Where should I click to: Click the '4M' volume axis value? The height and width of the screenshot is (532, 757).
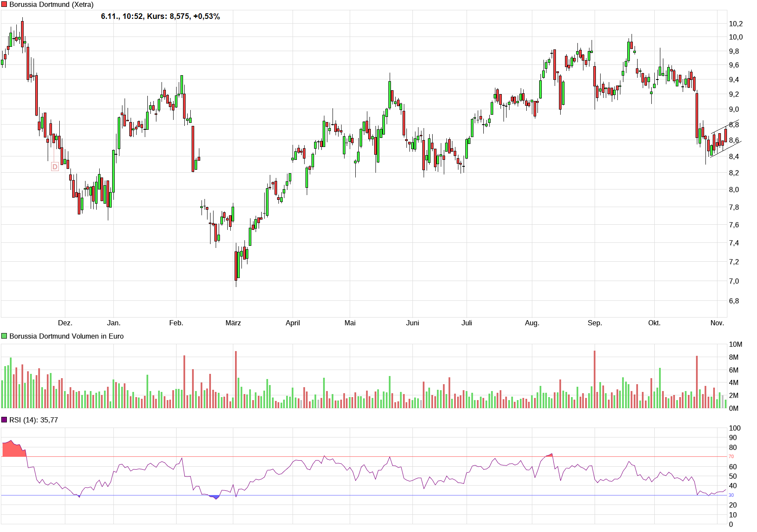pyautogui.click(x=734, y=382)
